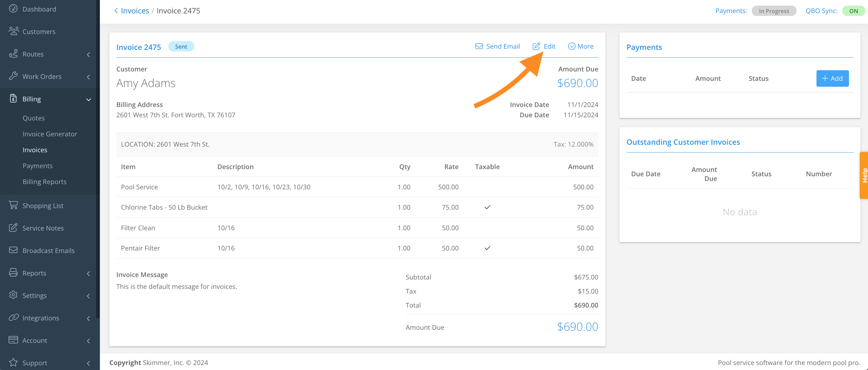Screen dimensions: 868x370
Task: Click the Support star icon
Action: [x=13, y=362]
